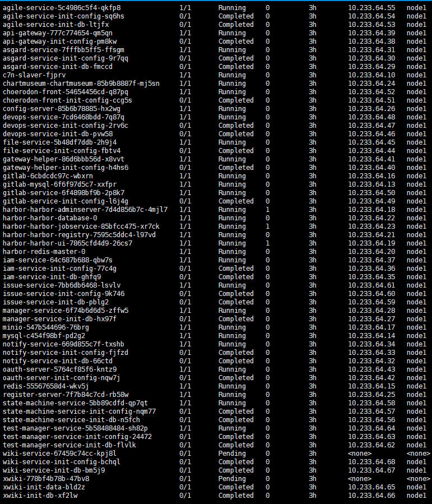
Task: Click IP address 10.233.64.37
Action: click(371, 260)
